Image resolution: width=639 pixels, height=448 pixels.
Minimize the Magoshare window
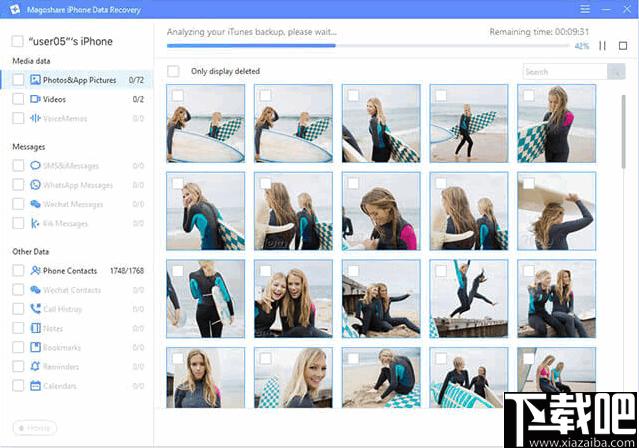(x=606, y=9)
